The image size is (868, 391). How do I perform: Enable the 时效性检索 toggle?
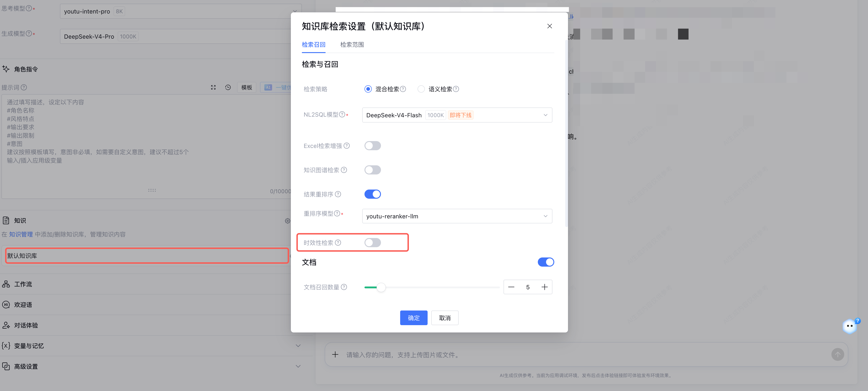click(x=373, y=243)
